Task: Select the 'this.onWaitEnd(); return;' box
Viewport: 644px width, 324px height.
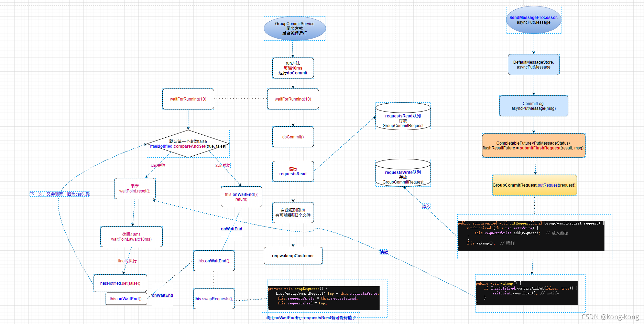Action: 241,197
